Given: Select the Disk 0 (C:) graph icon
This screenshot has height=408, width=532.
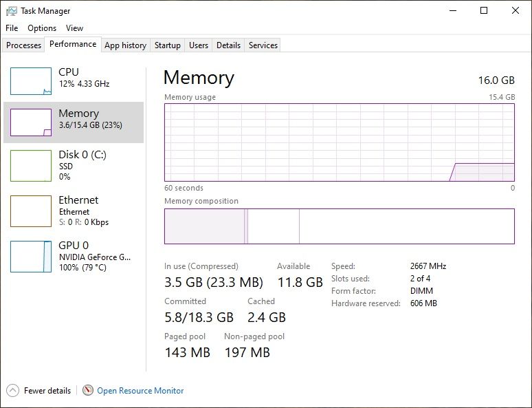Looking at the screenshot, I should 30,166.
